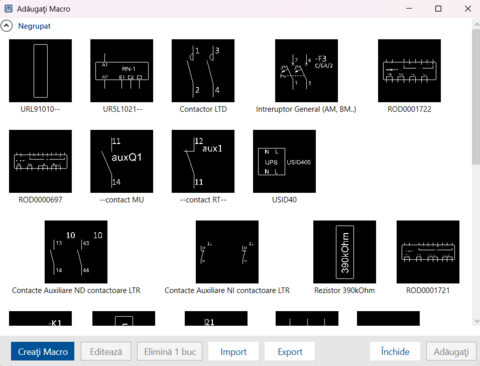Choose the auxQ1 contact MU macro
This screenshot has width=480, height=366.
point(122,161)
